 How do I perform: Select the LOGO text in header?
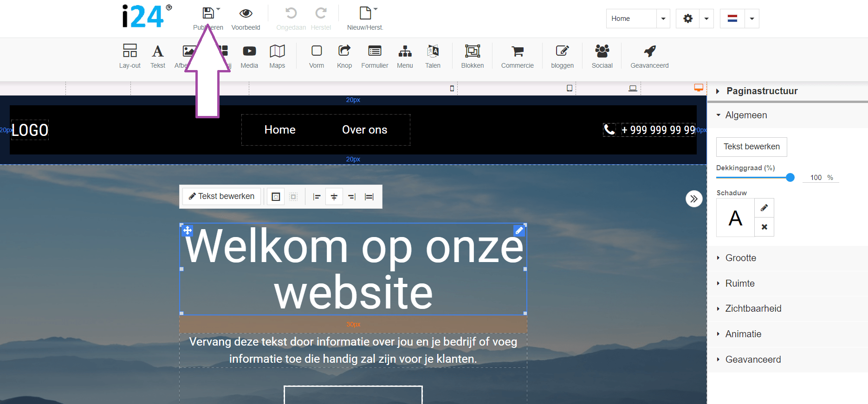tap(30, 130)
